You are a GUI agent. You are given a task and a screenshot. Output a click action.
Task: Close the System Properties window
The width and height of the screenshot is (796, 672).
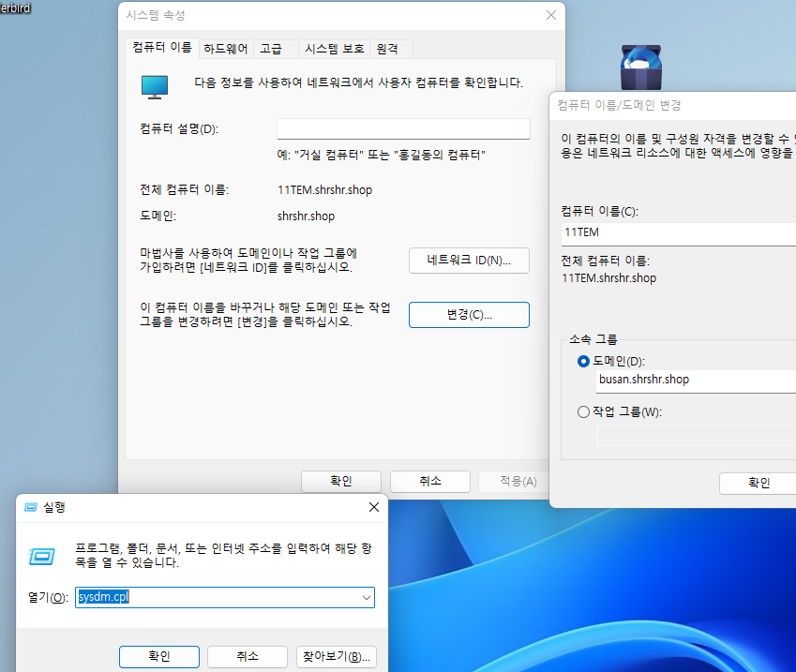550,15
